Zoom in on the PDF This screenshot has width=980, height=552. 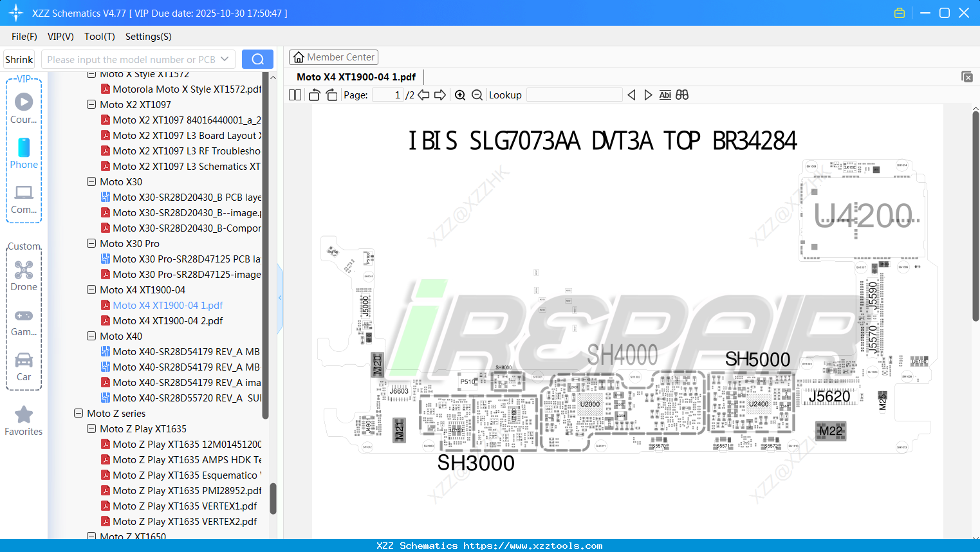(x=460, y=95)
